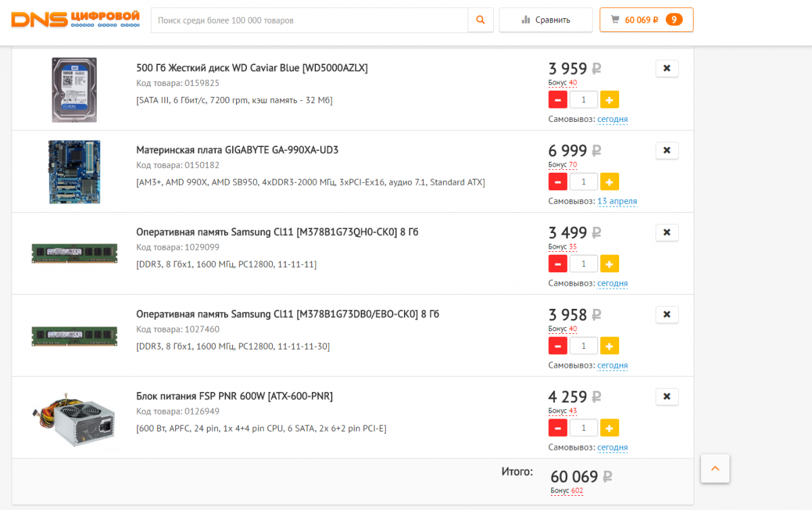Click specs line starting 600 Вт, APFC

pos(261,428)
